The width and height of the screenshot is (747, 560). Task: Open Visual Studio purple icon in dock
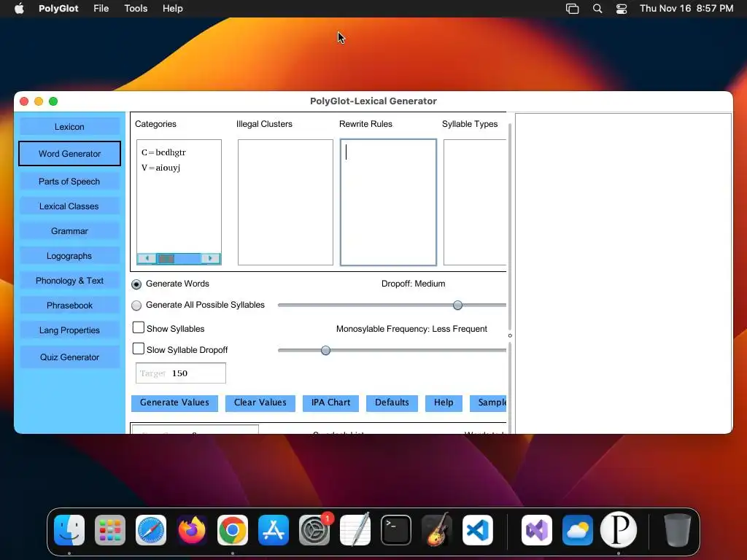pos(537,530)
